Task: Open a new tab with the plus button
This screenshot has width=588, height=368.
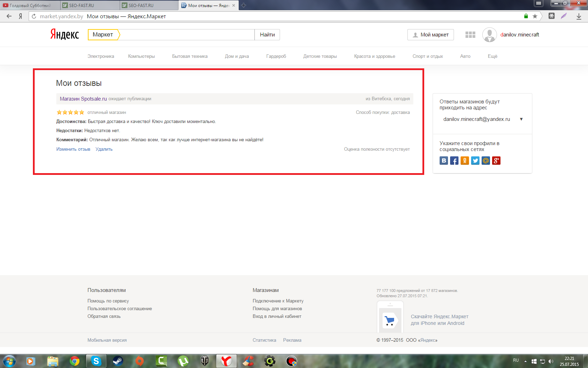Action: click(244, 5)
